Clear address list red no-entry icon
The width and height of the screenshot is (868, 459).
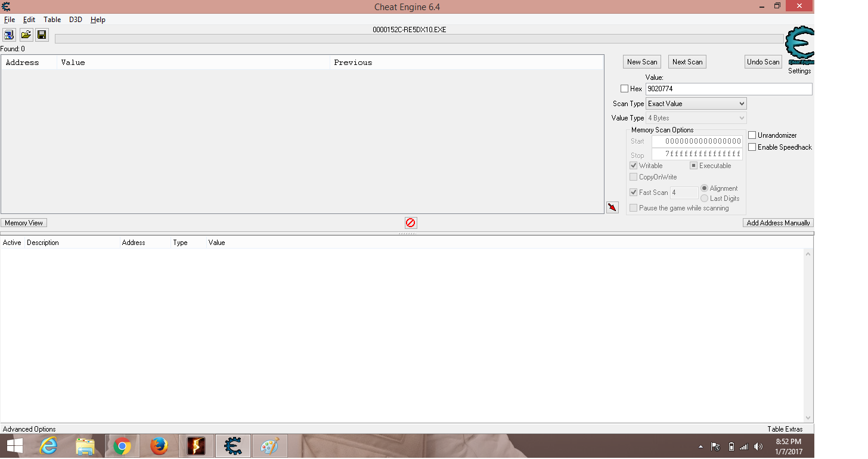click(411, 222)
